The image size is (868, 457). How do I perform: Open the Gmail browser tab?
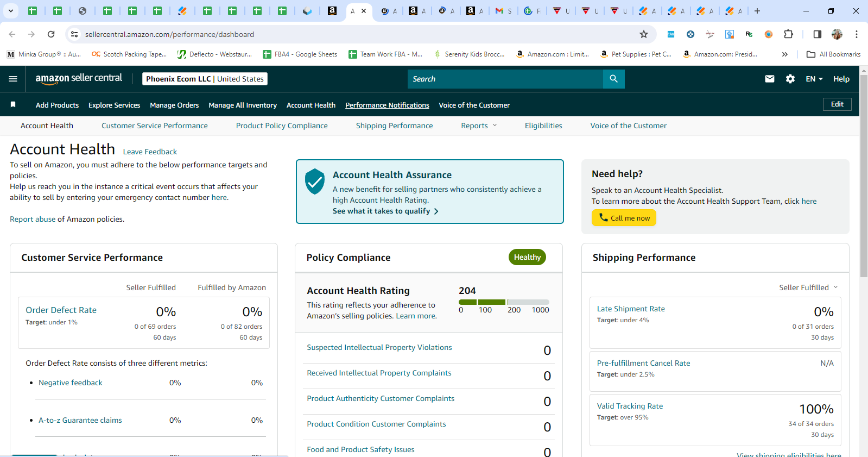[x=503, y=11]
